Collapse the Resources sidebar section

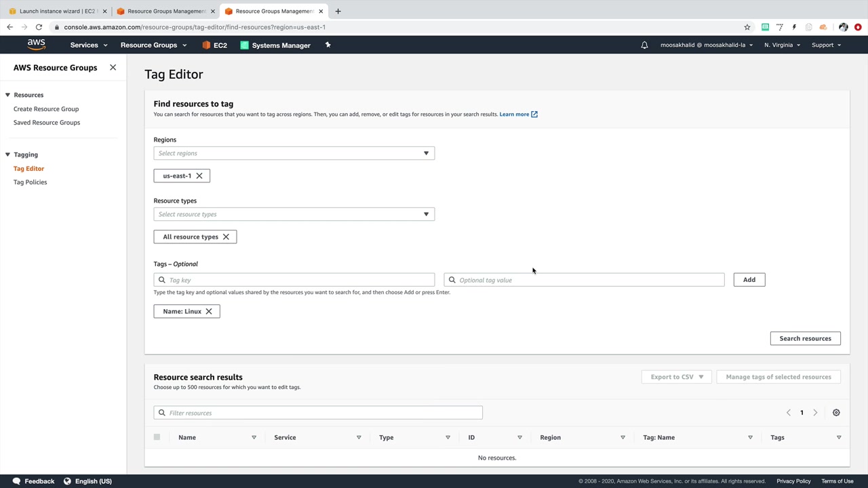(7, 95)
